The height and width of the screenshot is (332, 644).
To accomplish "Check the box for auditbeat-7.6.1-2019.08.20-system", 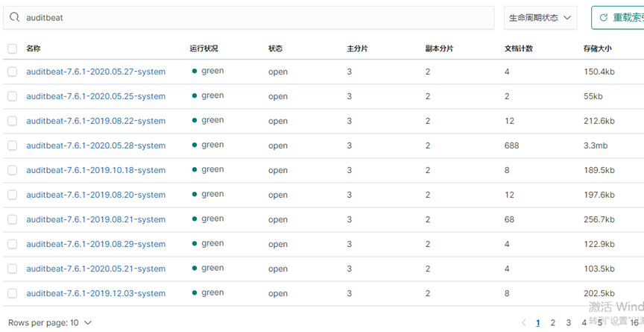I will tap(13, 195).
